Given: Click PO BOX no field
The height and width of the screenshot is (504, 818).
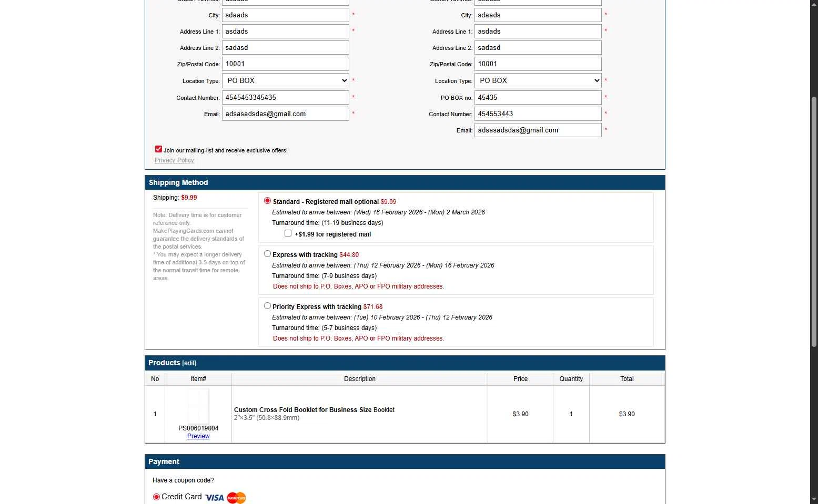Looking at the screenshot, I should click(538, 98).
